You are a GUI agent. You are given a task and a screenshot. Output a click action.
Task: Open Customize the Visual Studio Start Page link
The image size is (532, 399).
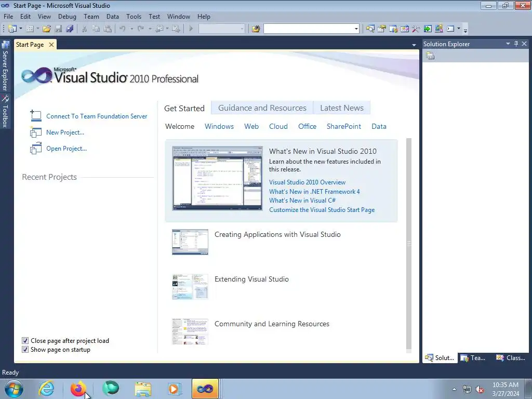[x=322, y=210]
